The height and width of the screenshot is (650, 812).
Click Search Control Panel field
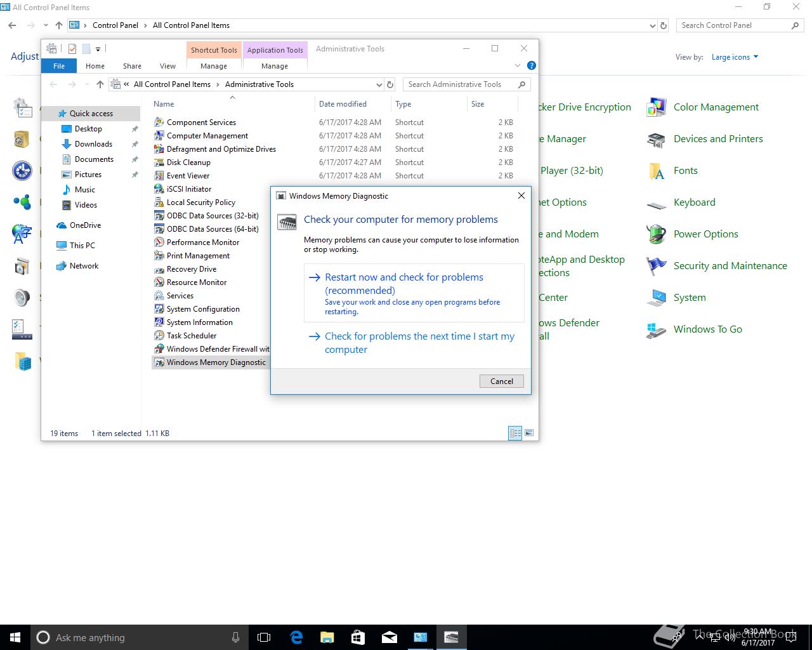tap(740, 25)
